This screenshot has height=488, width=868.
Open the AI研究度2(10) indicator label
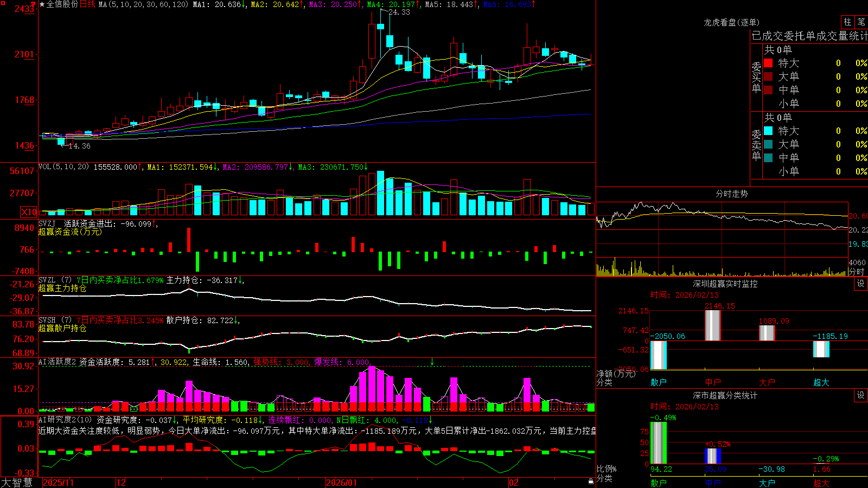65,420
